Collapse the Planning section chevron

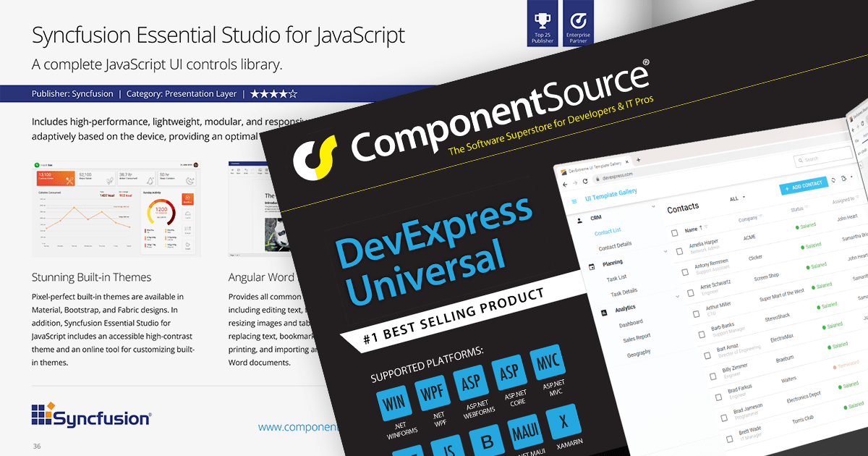pos(666,251)
